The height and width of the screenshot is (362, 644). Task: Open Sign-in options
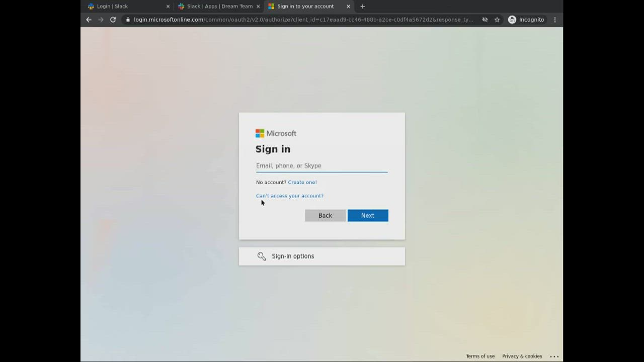[x=322, y=256]
